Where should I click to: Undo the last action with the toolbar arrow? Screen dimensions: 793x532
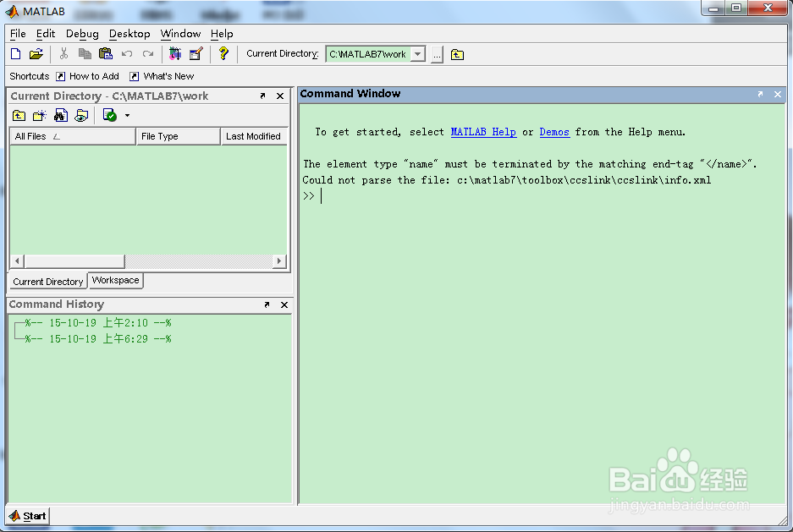pos(127,53)
